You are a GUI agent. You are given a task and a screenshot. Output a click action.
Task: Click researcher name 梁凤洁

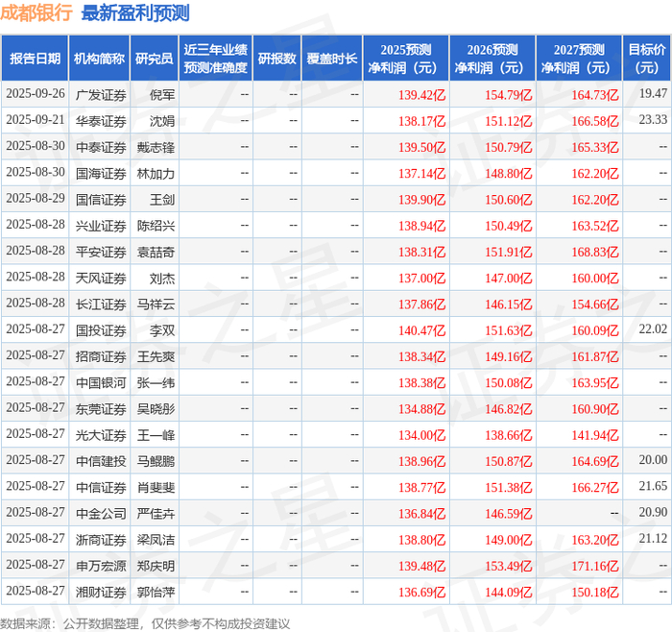156,540
